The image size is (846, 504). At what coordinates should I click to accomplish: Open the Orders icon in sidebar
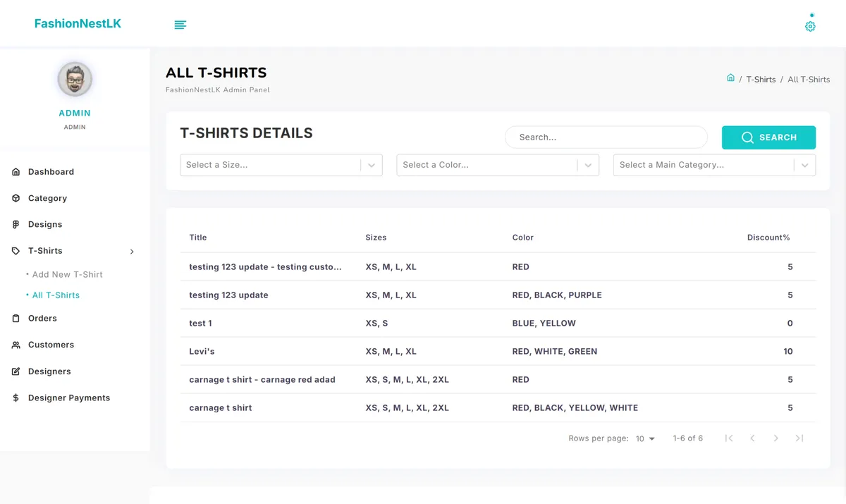pyautogui.click(x=15, y=318)
